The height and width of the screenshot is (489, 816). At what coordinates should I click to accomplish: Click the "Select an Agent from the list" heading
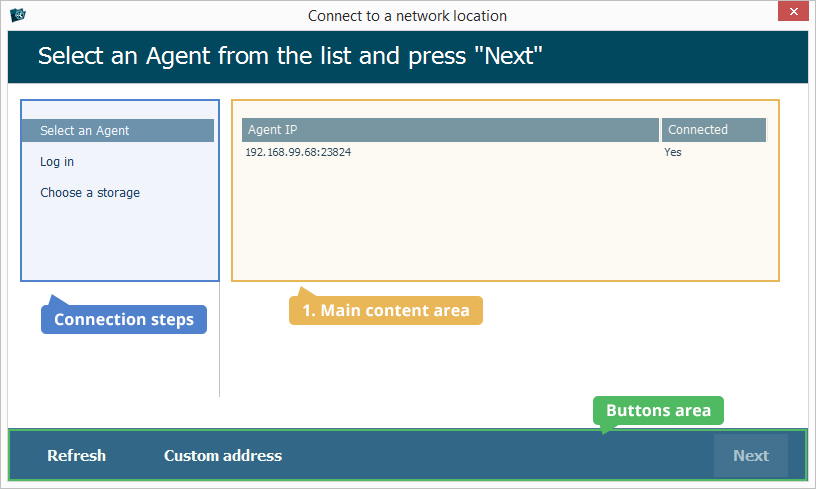[290, 56]
